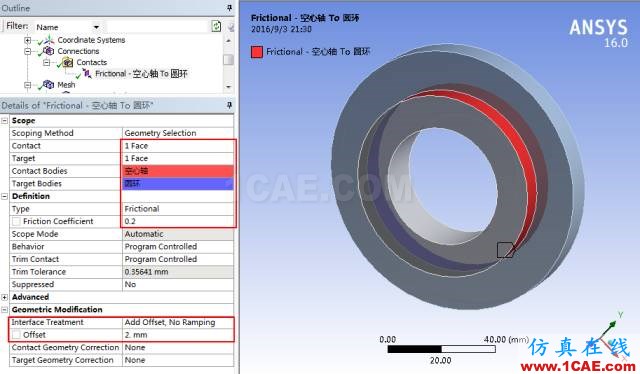
Task: Click the Scope Mode Automatic value
Action: point(178,234)
